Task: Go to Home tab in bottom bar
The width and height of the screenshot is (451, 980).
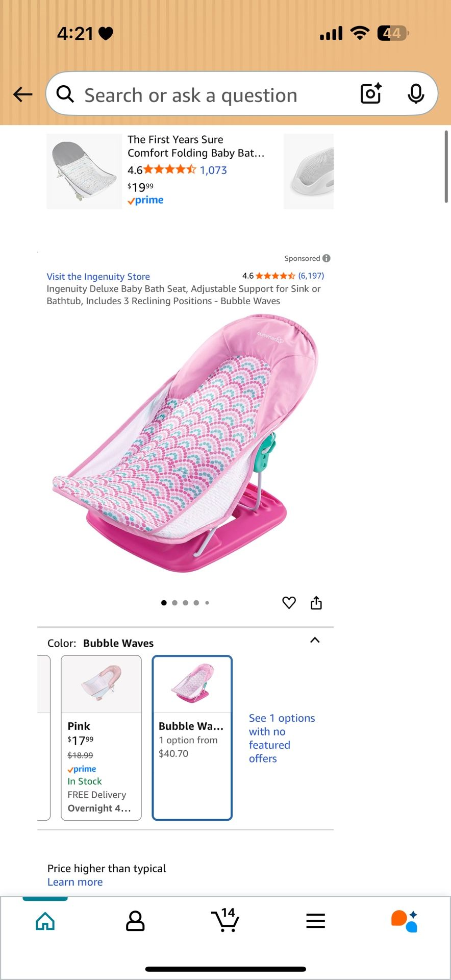Action: pos(45,921)
